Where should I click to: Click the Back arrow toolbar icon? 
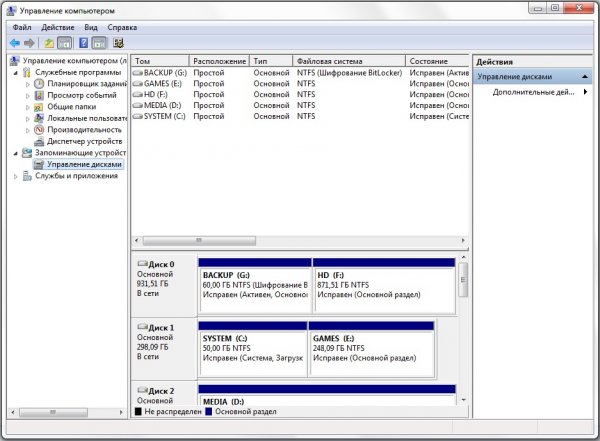point(15,43)
